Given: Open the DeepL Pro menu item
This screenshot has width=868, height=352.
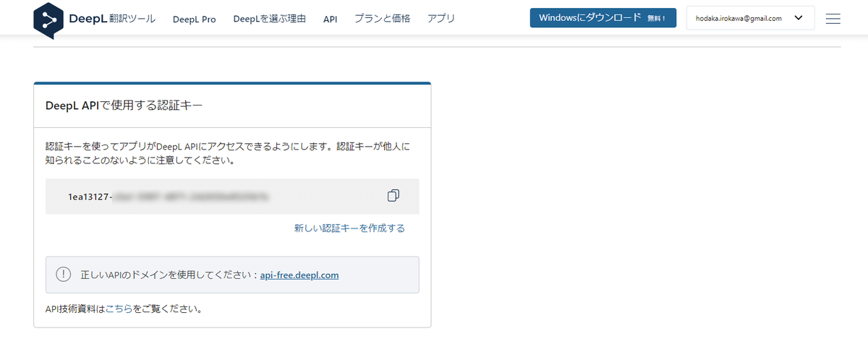Looking at the screenshot, I should (x=195, y=19).
